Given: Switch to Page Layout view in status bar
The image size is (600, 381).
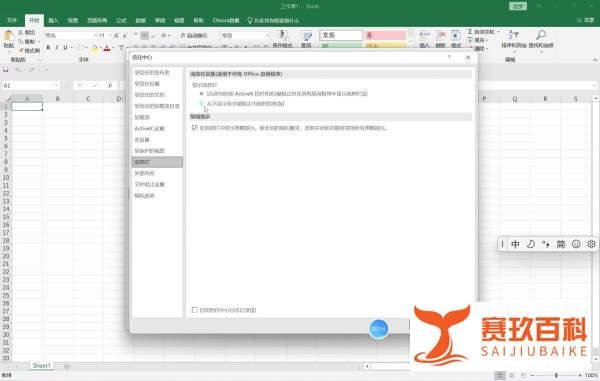Looking at the screenshot, I should [512, 376].
